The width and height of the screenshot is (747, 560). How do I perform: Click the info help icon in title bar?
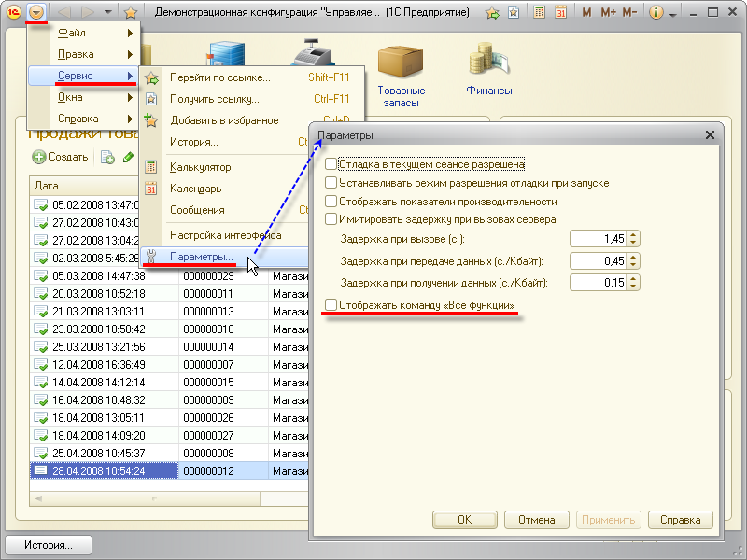pyautogui.click(x=655, y=13)
